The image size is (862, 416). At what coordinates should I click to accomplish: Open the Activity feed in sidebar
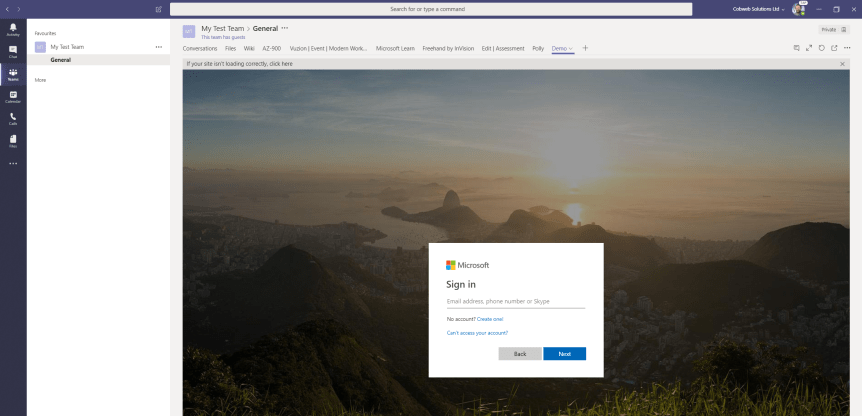[x=13, y=28]
